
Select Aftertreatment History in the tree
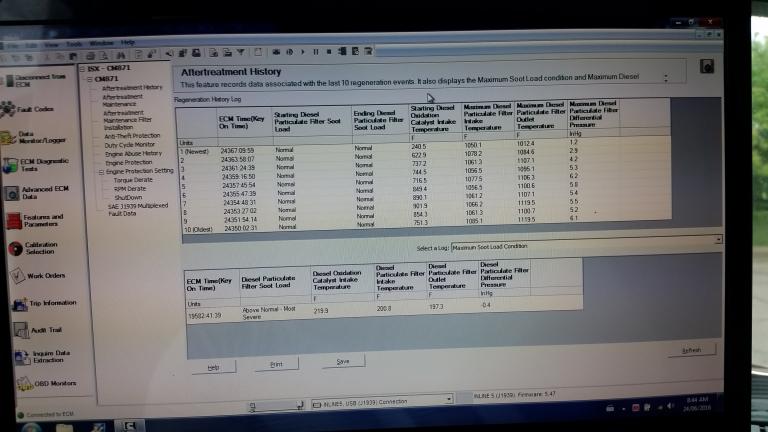click(x=132, y=88)
